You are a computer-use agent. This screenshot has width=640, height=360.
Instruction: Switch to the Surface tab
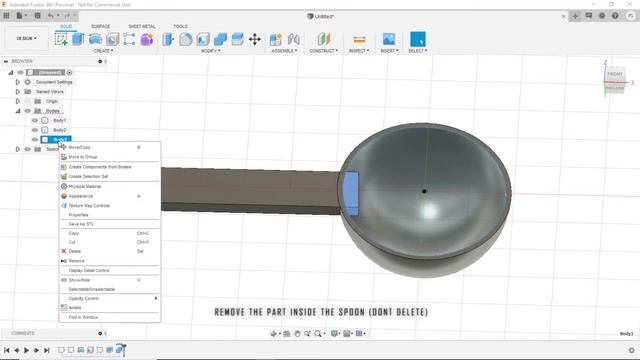coord(100,26)
